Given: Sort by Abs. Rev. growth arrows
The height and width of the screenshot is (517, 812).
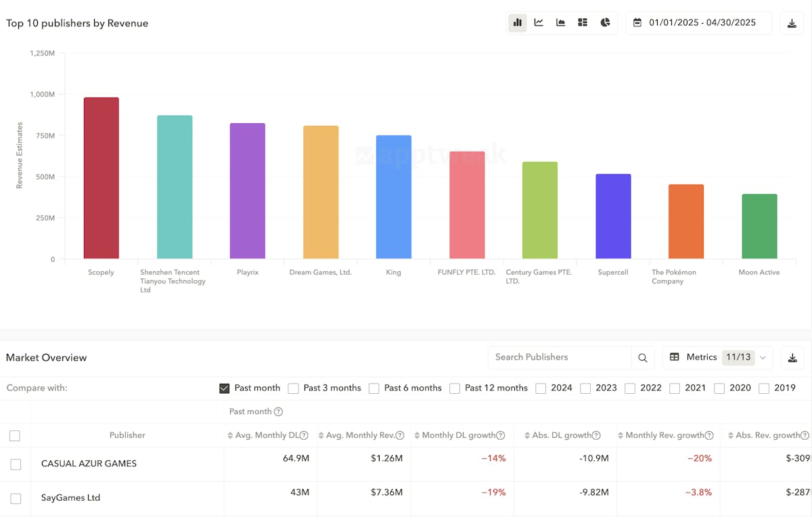Looking at the screenshot, I should pyautogui.click(x=731, y=436).
